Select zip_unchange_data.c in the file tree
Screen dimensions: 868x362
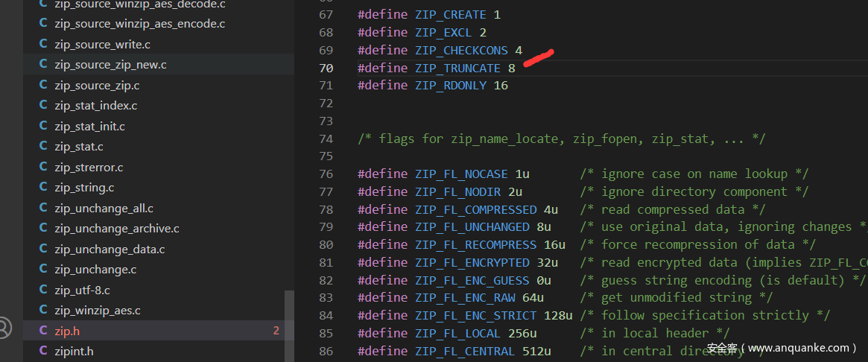point(110,249)
